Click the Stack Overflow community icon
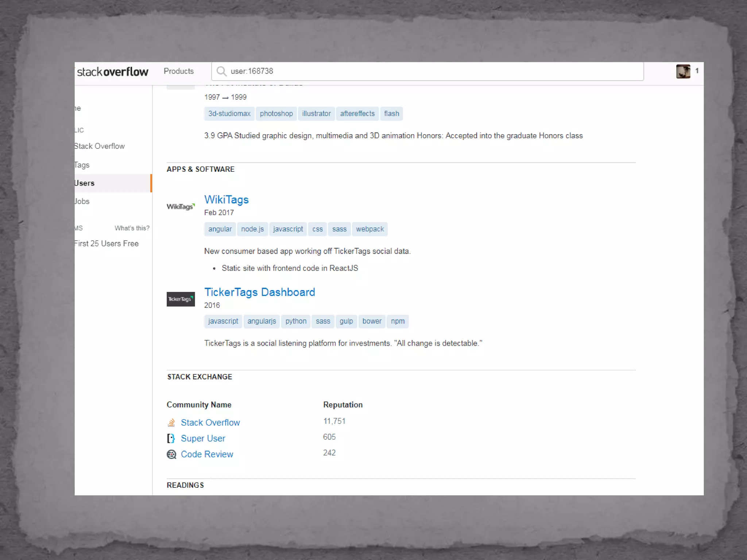Screen dimensions: 747x560 171,423
